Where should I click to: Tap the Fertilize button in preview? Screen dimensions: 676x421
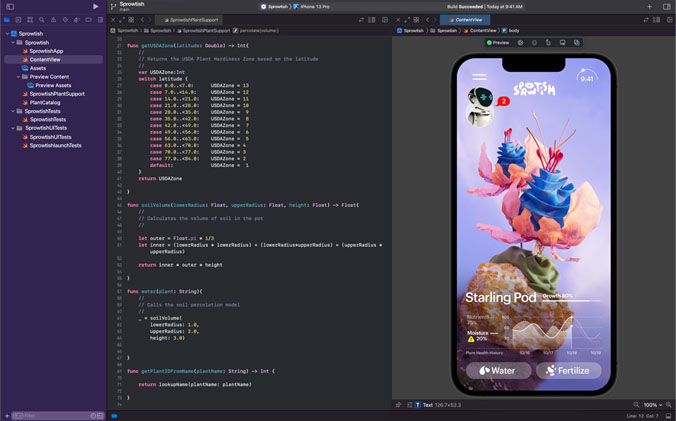click(x=569, y=371)
